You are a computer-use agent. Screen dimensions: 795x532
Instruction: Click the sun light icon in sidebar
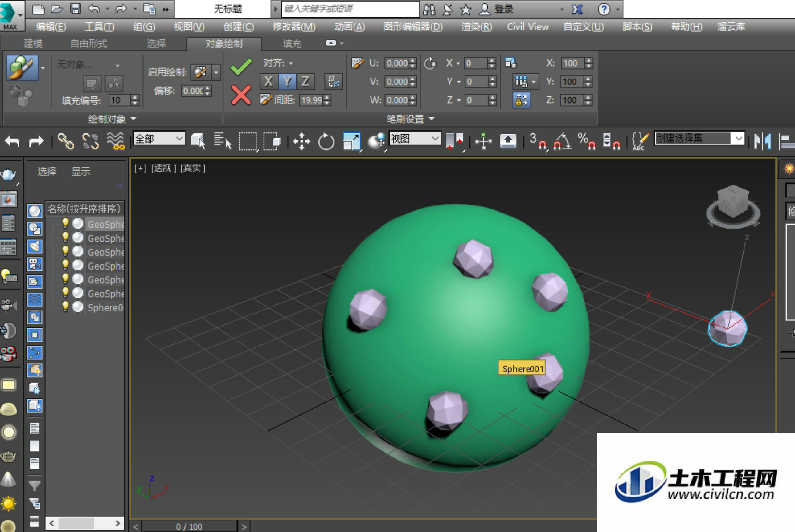coord(9,504)
